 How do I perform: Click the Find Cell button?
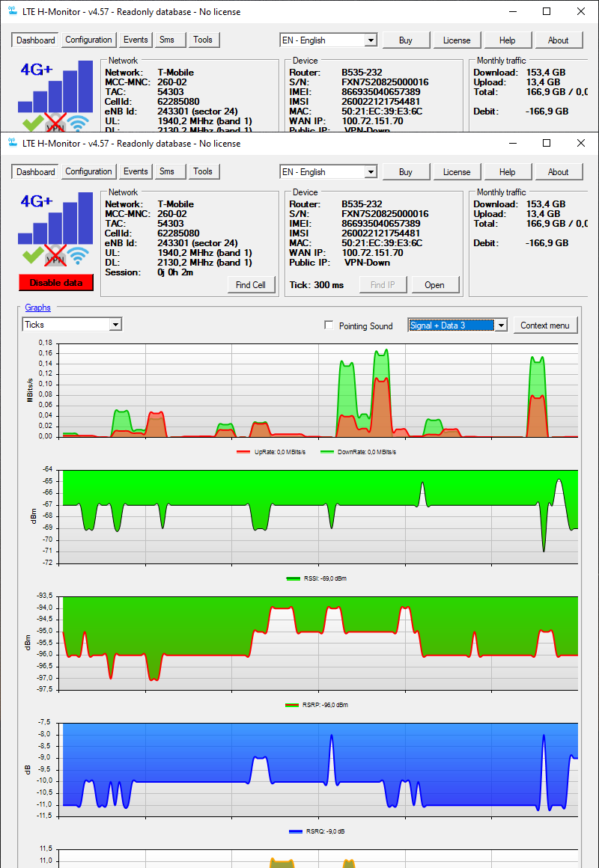251,285
